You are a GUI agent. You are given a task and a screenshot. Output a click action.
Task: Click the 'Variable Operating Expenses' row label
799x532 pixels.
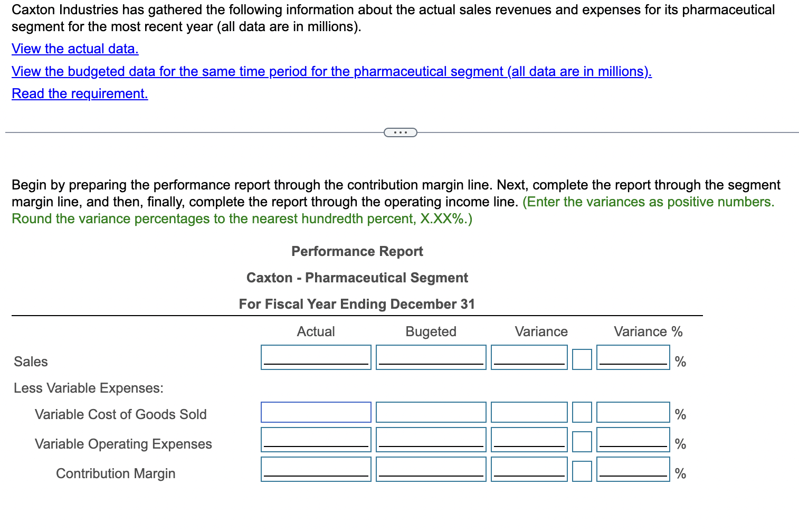click(x=123, y=444)
